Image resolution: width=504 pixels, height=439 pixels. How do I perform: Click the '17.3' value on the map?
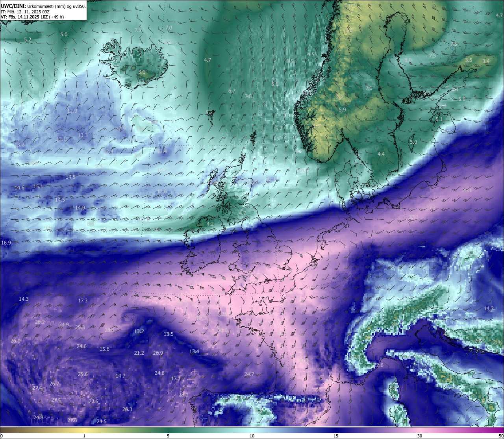pos(83,301)
